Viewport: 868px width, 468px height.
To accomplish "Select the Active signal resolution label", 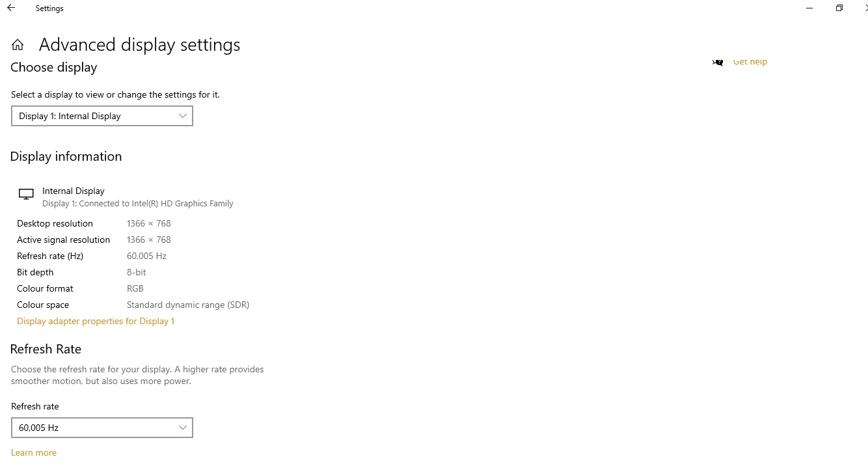I will [63, 240].
